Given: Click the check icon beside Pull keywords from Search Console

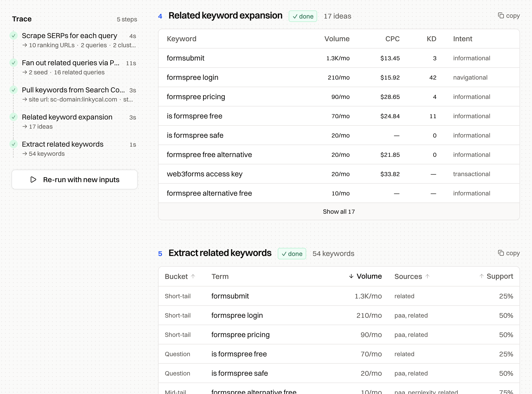Looking at the screenshot, I should coord(14,90).
